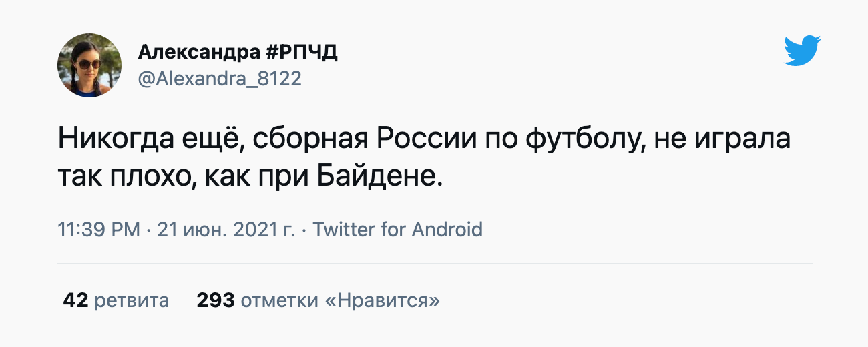The image size is (868, 347).
Task: Click the @Alexandra_8122 handle
Action: tap(220, 79)
